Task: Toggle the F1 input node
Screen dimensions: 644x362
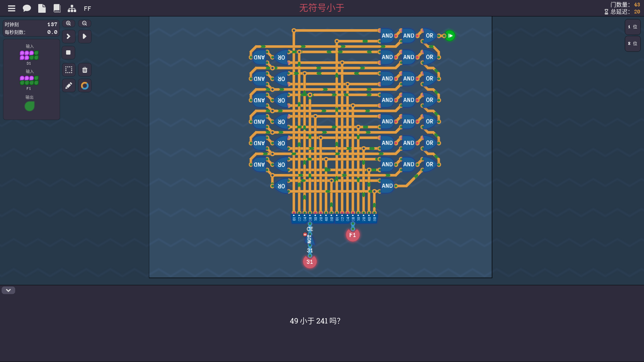Action: 353,235
